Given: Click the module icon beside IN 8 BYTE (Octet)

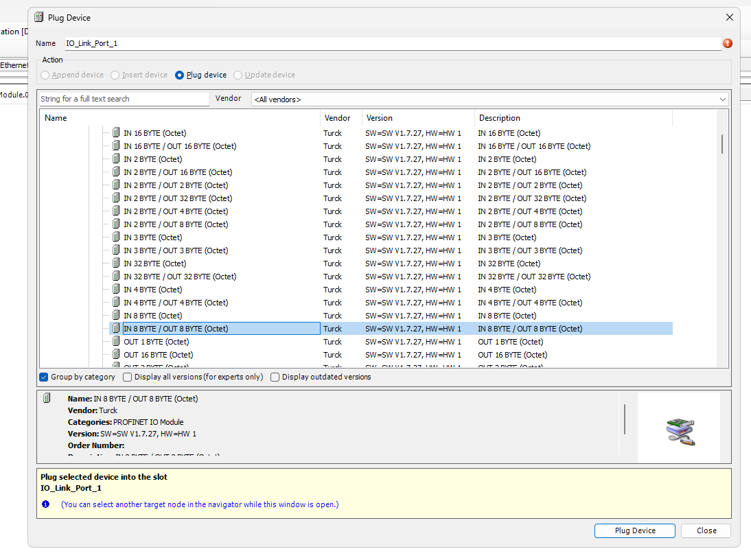Looking at the screenshot, I should (116, 315).
